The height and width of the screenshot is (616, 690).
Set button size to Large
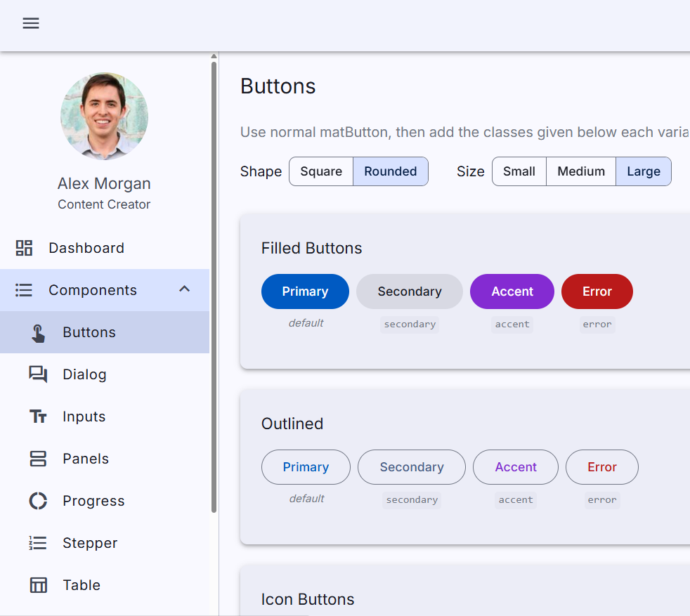[x=644, y=171]
